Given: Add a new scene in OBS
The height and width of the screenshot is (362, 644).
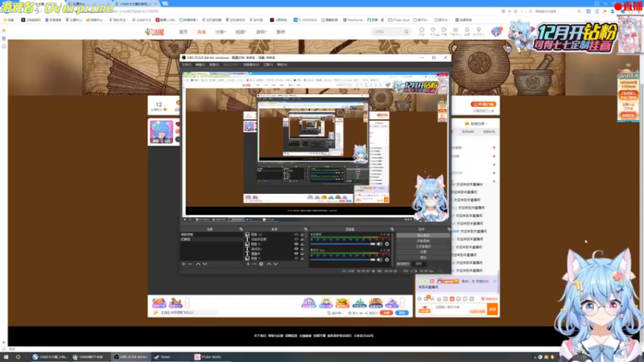Looking at the screenshot, I should [184, 264].
